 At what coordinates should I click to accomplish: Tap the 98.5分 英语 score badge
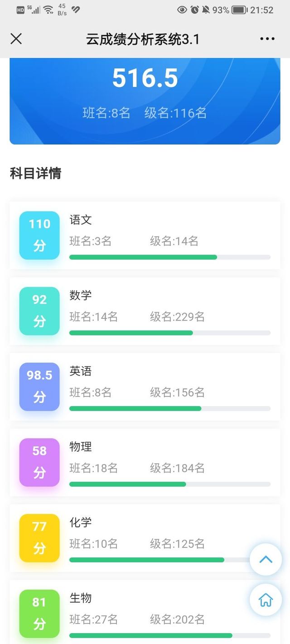point(39,386)
